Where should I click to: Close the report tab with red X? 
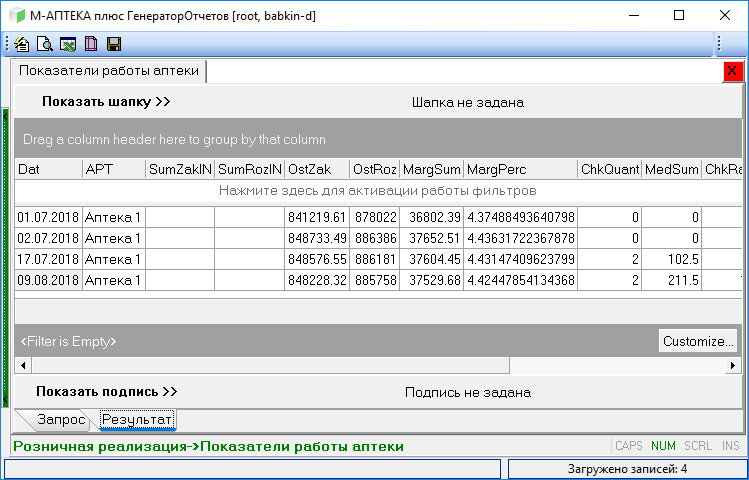point(732,71)
